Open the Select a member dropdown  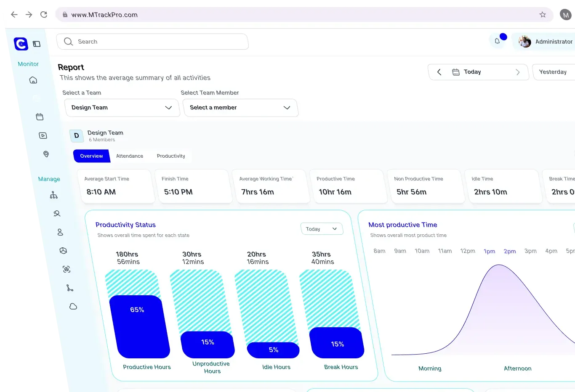pyautogui.click(x=240, y=108)
